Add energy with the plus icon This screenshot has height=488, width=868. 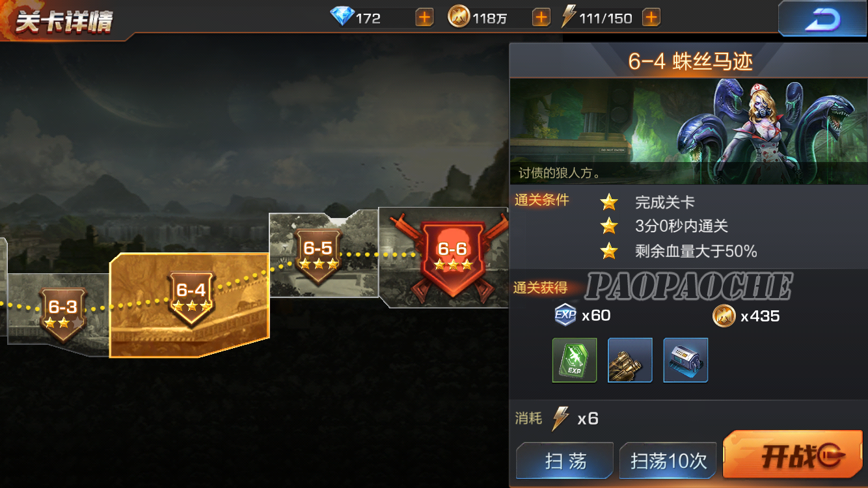(651, 18)
